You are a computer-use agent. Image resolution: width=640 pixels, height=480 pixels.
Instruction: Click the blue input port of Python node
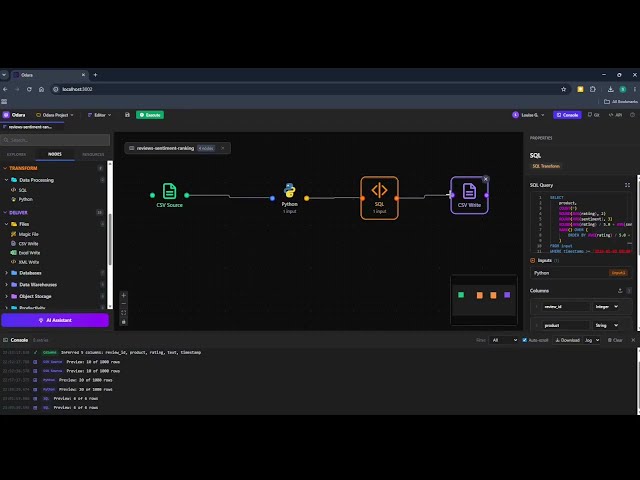tap(272, 198)
